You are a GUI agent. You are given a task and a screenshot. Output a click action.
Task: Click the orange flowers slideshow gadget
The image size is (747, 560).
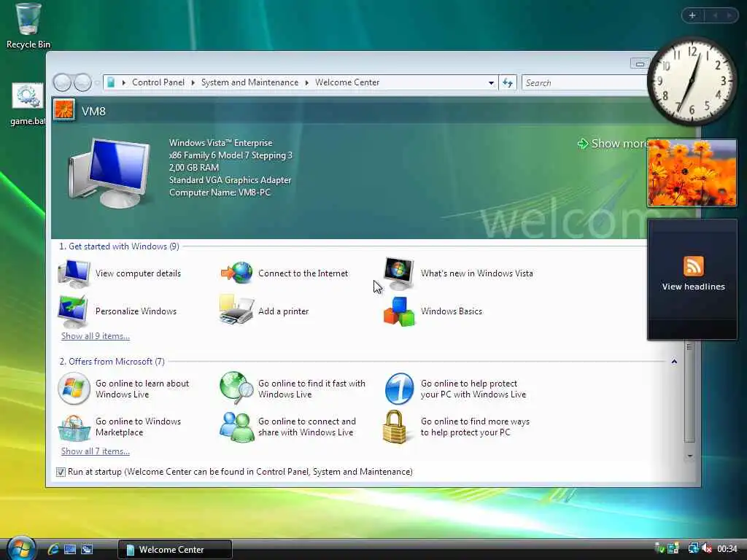(692, 173)
